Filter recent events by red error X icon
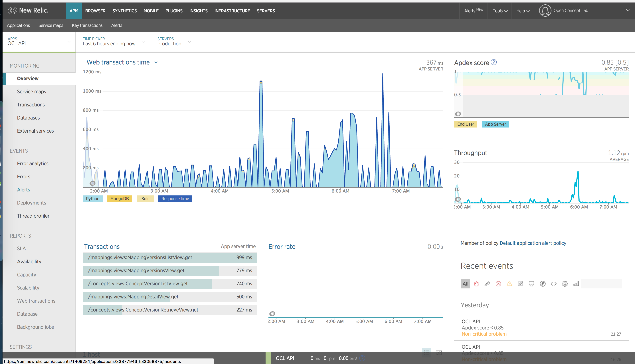The image size is (635, 364). tap(498, 284)
